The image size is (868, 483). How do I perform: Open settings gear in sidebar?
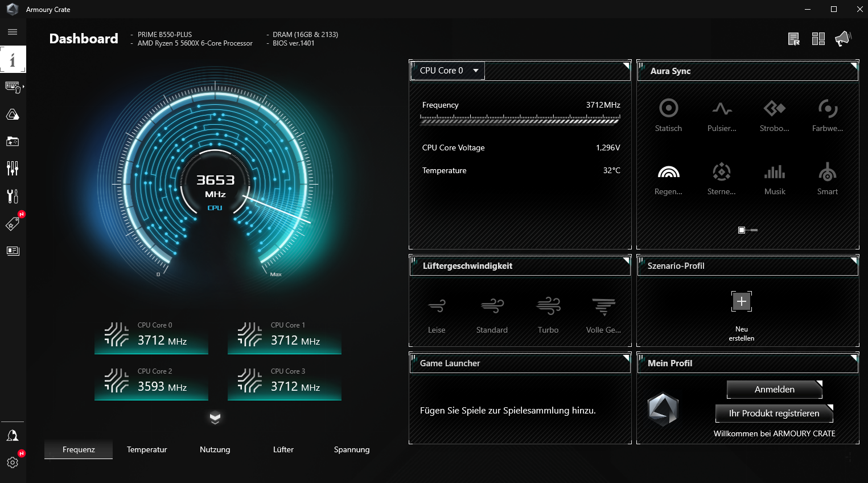coord(13,462)
